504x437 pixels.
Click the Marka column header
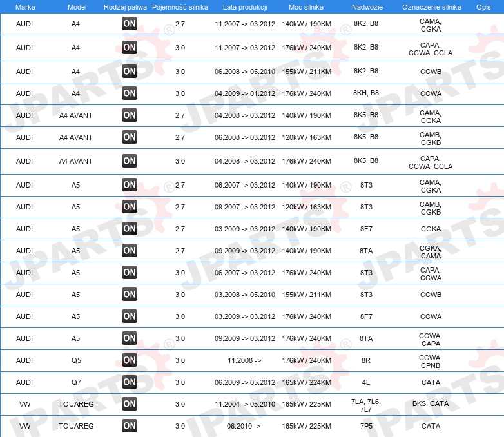tap(25, 7)
